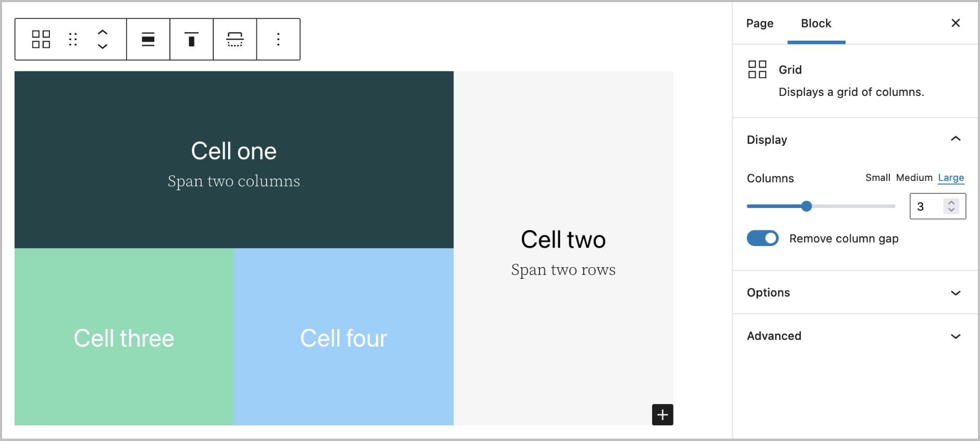Choose the Small columns breakpoint
Image resolution: width=980 pixels, height=441 pixels.
878,178
